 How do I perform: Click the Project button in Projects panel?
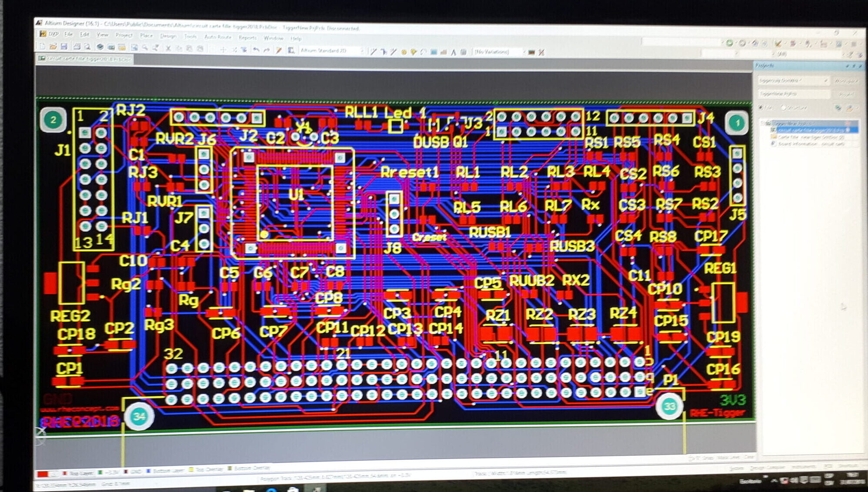pyautogui.click(x=847, y=94)
